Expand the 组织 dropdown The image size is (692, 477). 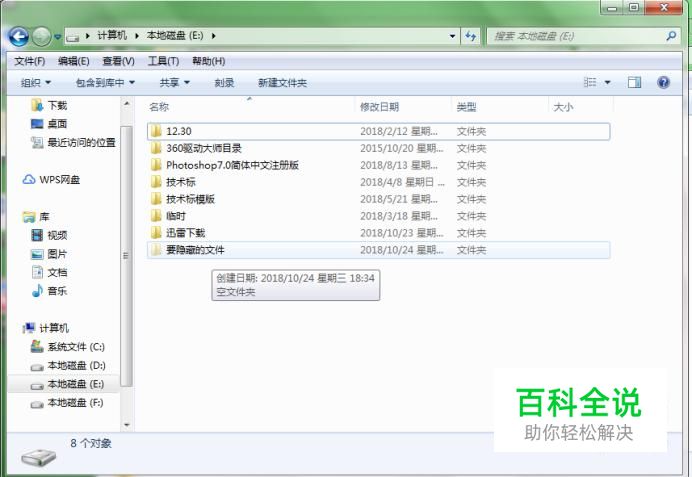pyautogui.click(x=36, y=83)
